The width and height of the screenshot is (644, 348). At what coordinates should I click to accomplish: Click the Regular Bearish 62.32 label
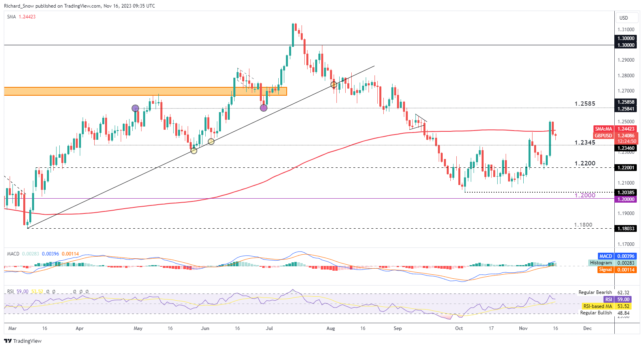coord(604,293)
